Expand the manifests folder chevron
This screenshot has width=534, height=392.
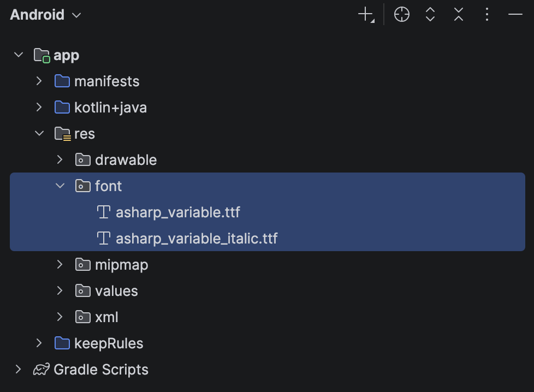(39, 81)
